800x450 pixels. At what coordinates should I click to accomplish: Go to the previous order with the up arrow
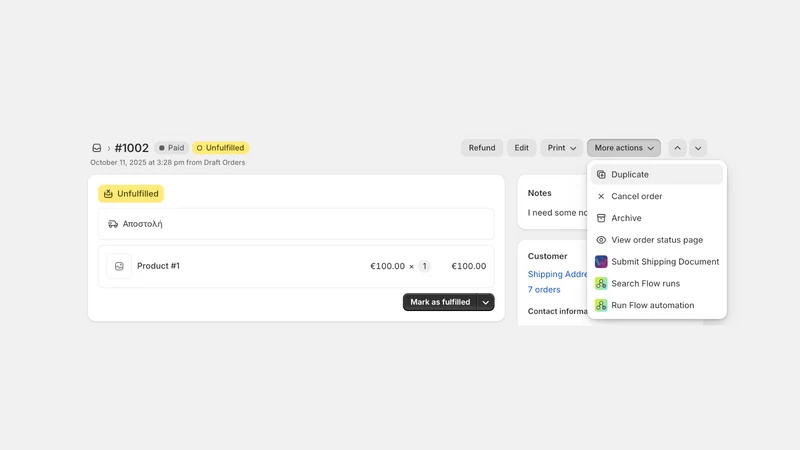(677, 148)
